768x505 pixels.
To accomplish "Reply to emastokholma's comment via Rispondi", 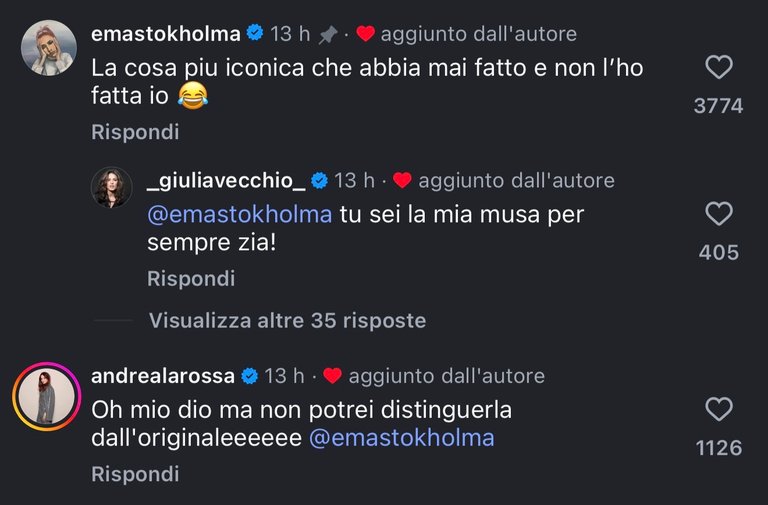I will (x=135, y=132).
